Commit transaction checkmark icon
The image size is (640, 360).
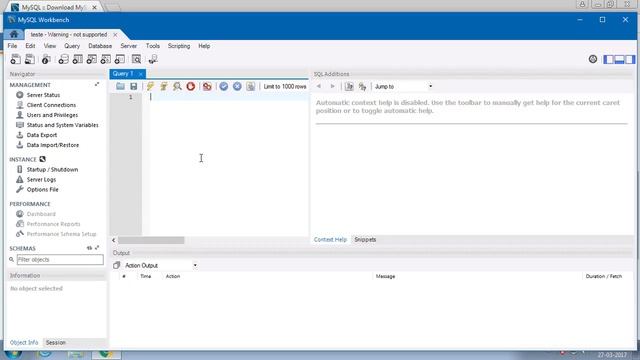pos(224,86)
